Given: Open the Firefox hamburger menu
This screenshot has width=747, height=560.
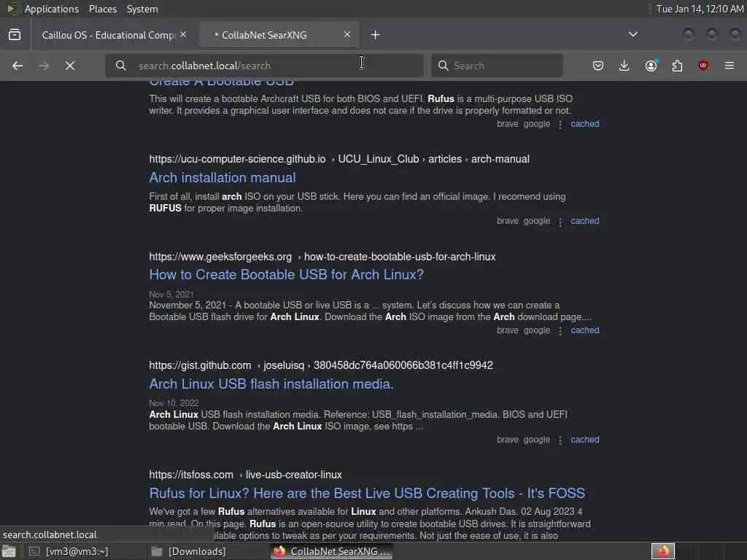Looking at the screenshot, I should coord(729,66).
